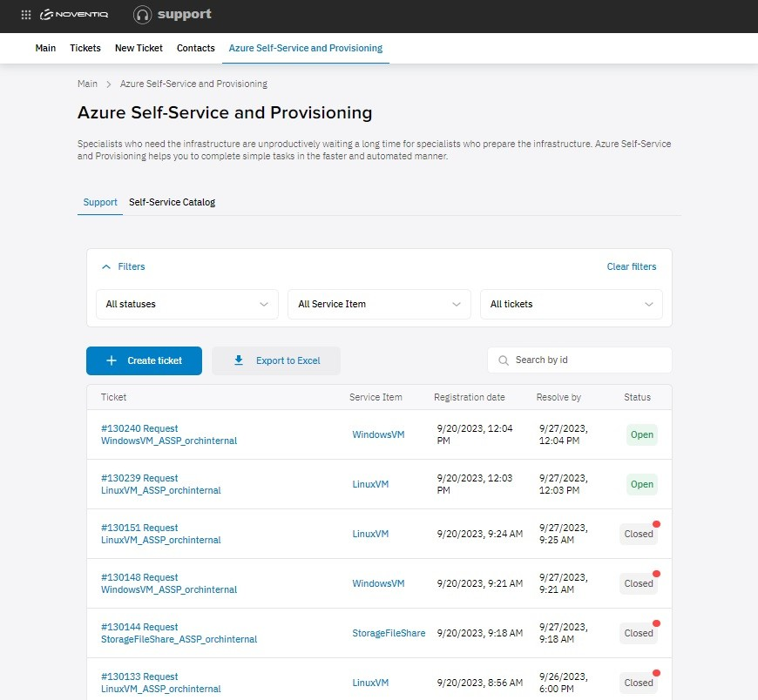Open the All statuses dropdown
758x700 pixels.
click(186, 305)
